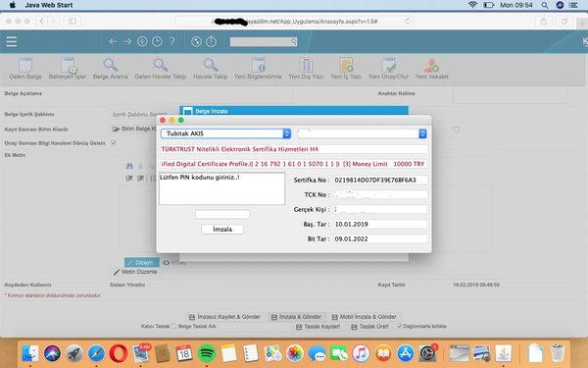Toggle the Onay Sonrası Bilgi Havalesi Dönüş Gelsin checkbox
The width and height of the screenshot is (588, 368).
(x=114, y=143)
